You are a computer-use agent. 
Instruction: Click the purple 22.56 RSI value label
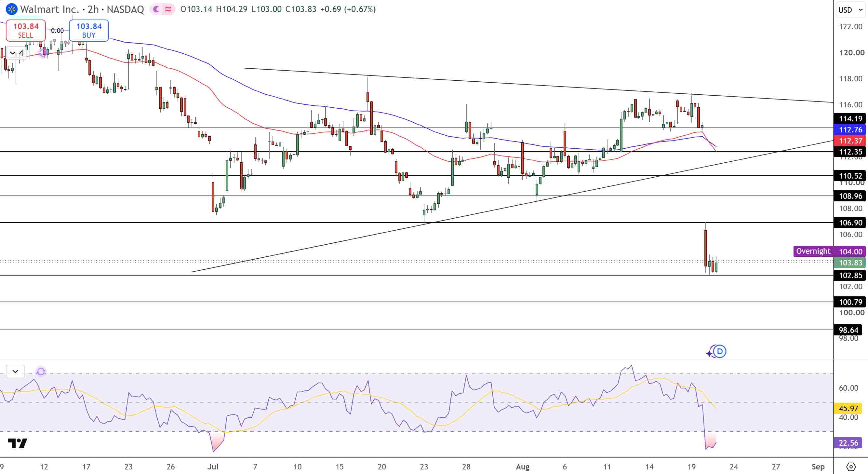pyautogui.click(x=848, y=443)
